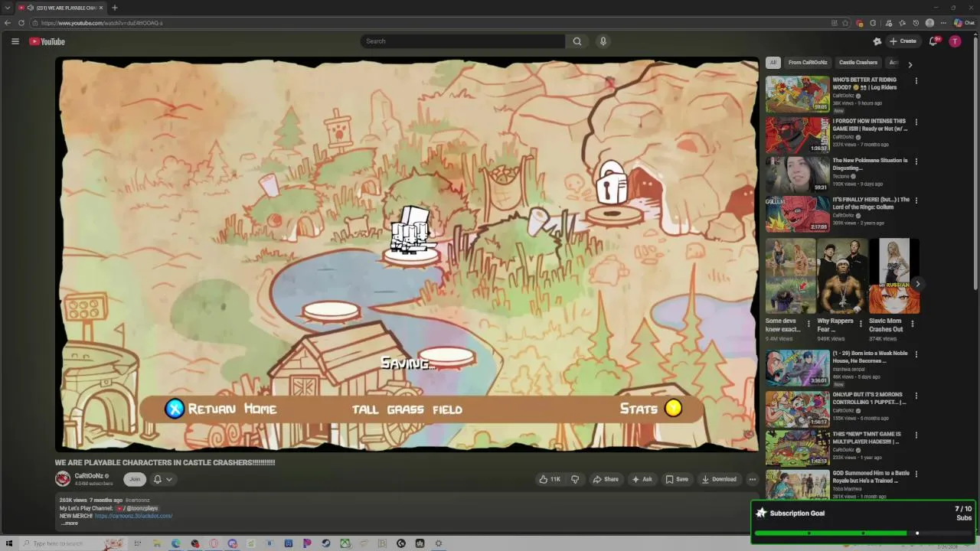This screenshot has height=551, width=980.
Task: Reload the page with refresh icon
Action: click(21, 23)
